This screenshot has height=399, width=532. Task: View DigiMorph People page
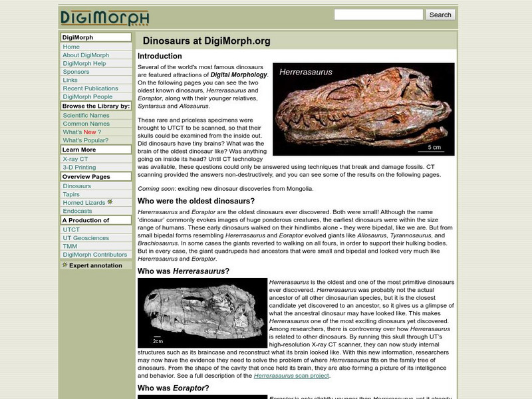click(x=88, y=96)
